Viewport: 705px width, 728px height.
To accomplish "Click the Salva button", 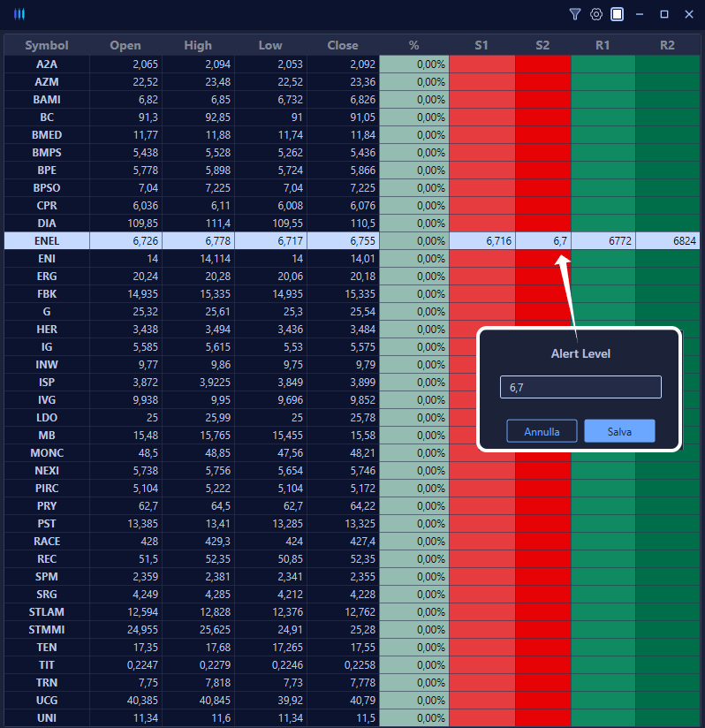I will coord(619,431).
